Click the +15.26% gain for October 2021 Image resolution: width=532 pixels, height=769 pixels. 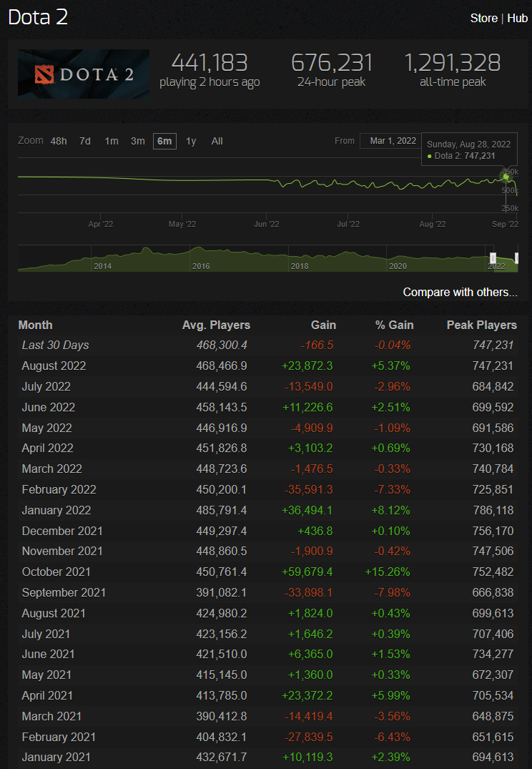coord(388,572)
